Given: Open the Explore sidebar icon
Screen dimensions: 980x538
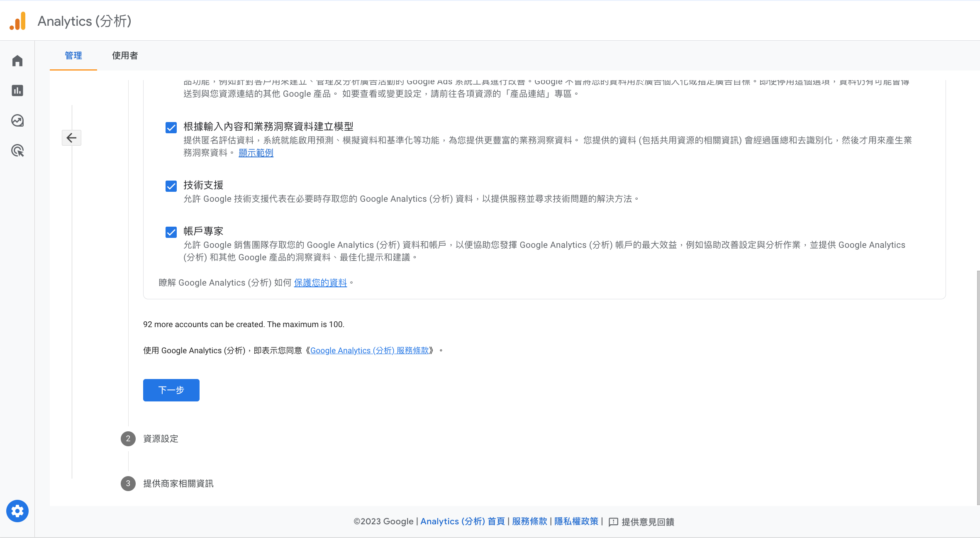Looking at the screenshot, I should pyautogui.click(x=17, y=121).
